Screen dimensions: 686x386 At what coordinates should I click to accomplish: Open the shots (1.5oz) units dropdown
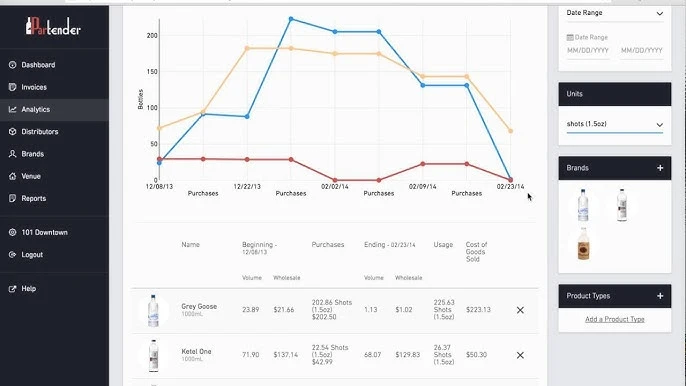coord(615,124)
